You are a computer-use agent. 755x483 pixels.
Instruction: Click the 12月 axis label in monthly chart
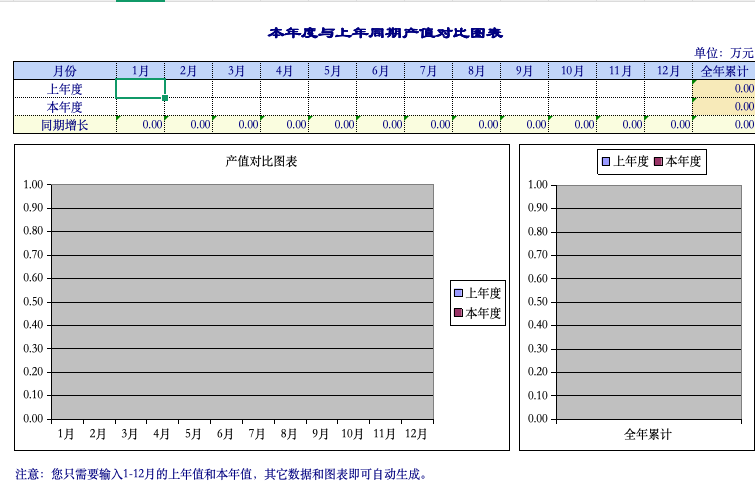point(416,434)
